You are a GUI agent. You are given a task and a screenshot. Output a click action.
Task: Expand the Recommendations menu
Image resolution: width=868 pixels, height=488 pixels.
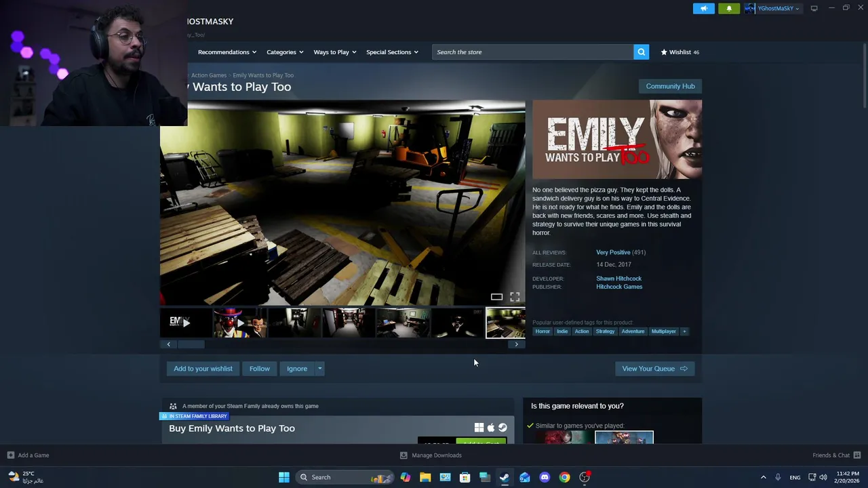coord(227,52)
